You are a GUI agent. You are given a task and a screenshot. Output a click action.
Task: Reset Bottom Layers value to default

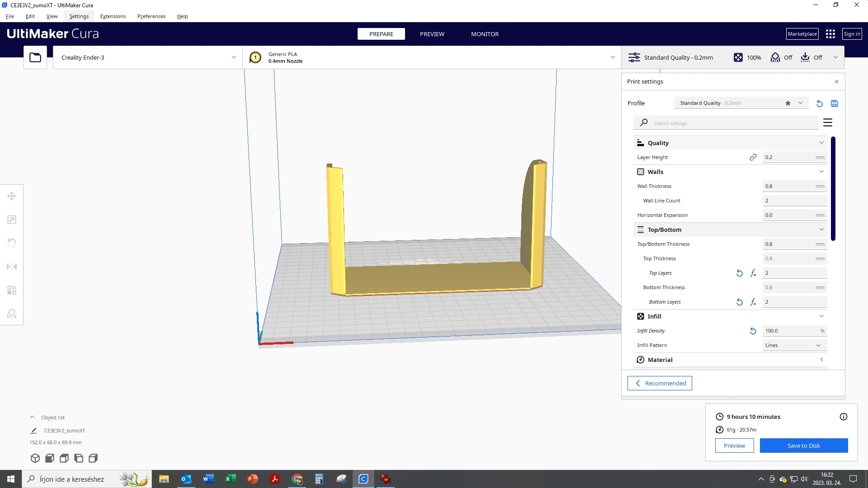pyautogui.click(x=740, y=302)
